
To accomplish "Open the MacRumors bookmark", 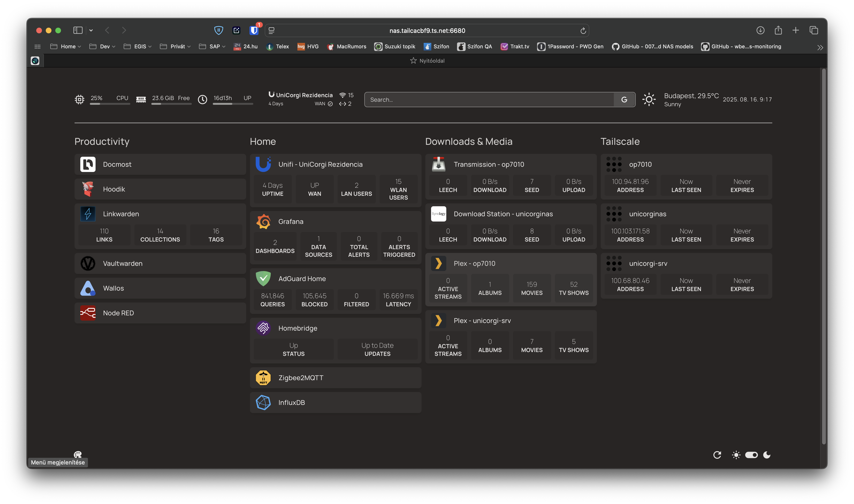I will [x=346, y=46].
